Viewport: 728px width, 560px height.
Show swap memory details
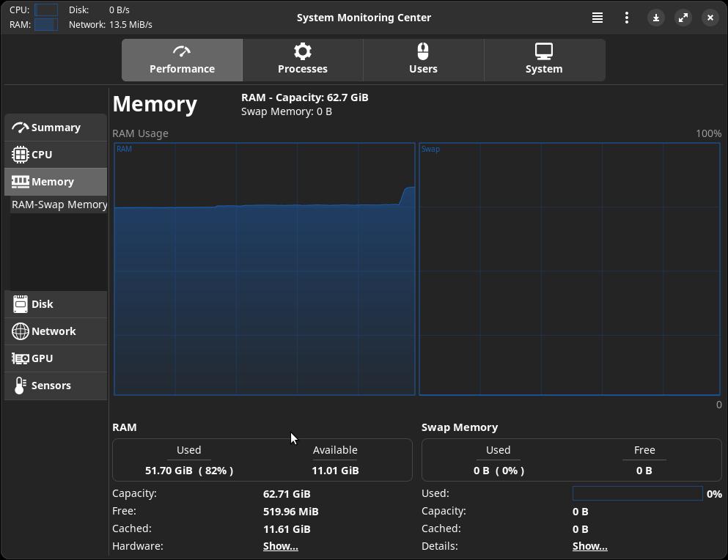(x=589, y=546)
